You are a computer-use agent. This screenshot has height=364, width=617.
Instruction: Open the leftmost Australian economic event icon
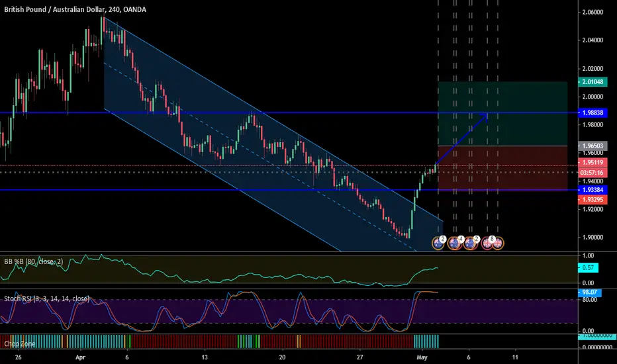click(438, 244)
